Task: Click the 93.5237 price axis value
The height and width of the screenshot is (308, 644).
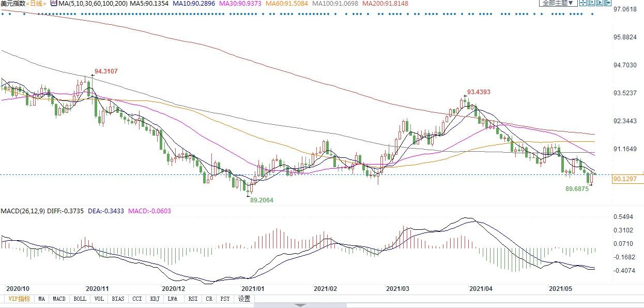Action: pos(625,93)
